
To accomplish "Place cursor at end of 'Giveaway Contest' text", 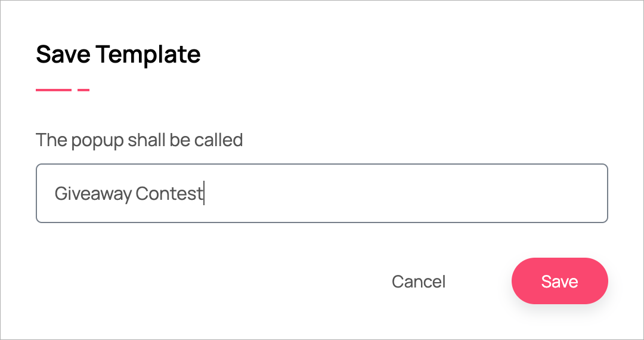I will tap(203, 194).
